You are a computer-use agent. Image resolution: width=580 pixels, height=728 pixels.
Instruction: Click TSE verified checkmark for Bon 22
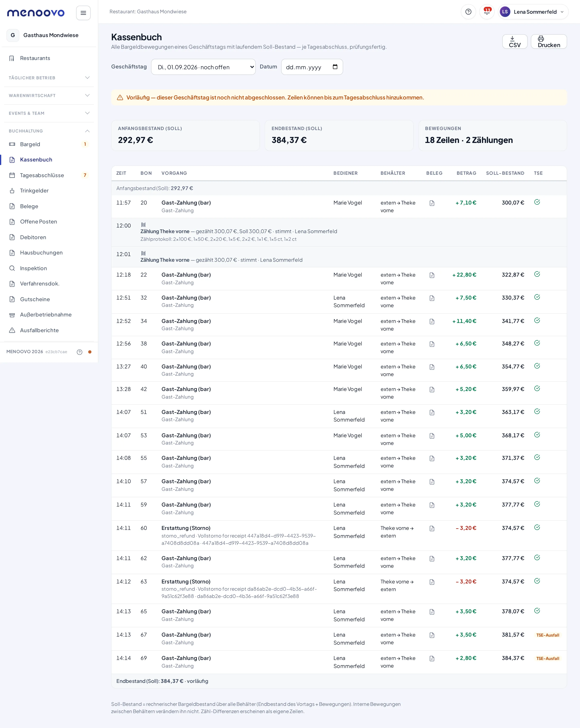click(x=537, y=274)
